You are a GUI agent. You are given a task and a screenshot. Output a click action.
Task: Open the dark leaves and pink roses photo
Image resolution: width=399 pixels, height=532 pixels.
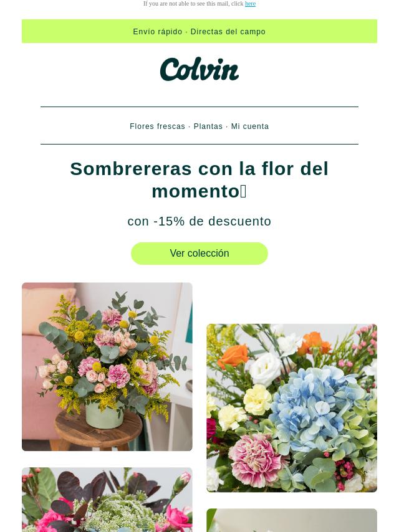pyautogui.click(x=107, y=500)
